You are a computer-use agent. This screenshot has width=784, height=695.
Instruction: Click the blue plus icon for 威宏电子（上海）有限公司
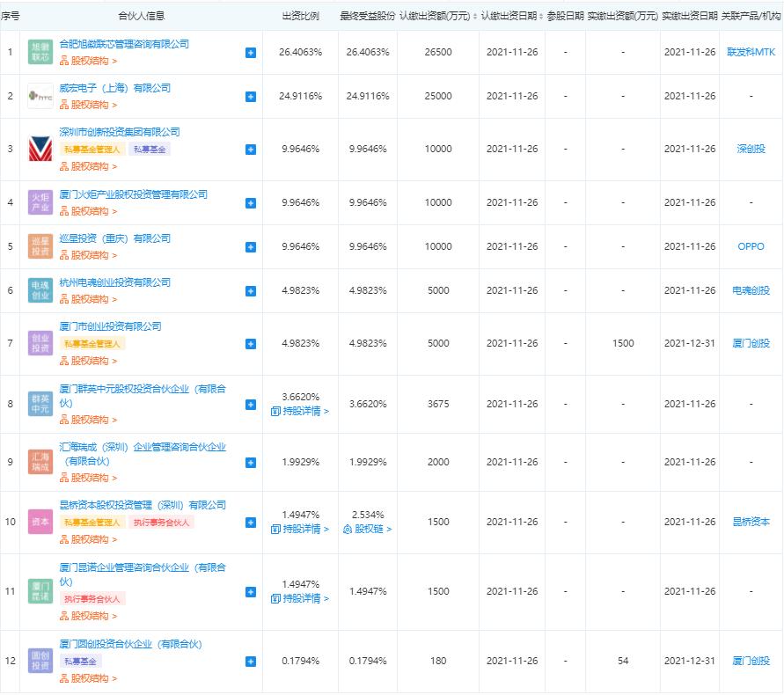pyautogui.click(x=251, y=97)
